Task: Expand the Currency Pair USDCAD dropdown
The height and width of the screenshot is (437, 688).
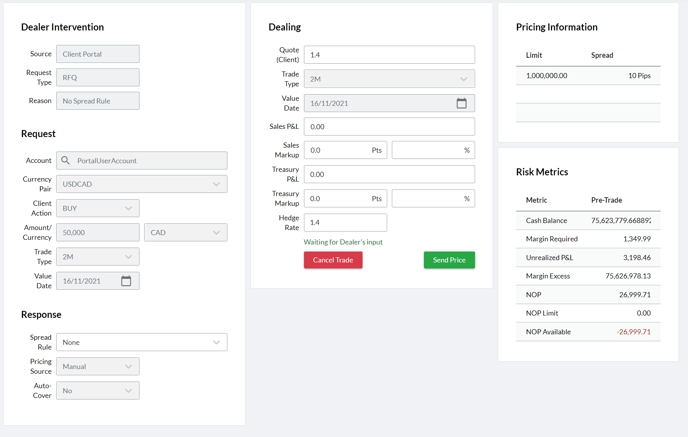Action: pyautogui.click(x=141, y=184)
